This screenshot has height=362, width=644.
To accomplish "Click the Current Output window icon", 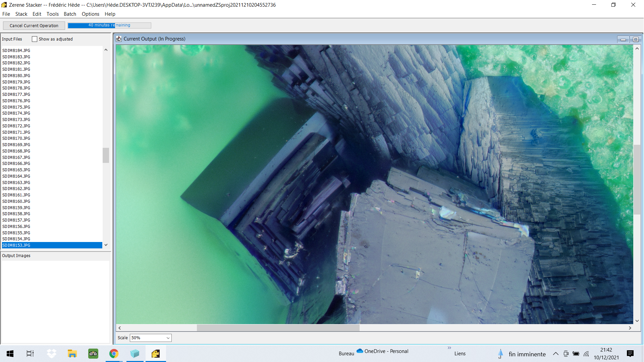I will click(119, 39).
